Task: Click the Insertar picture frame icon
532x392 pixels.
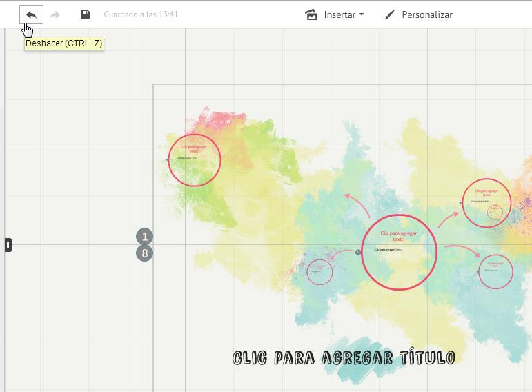Action: click(x=311, y=14)
